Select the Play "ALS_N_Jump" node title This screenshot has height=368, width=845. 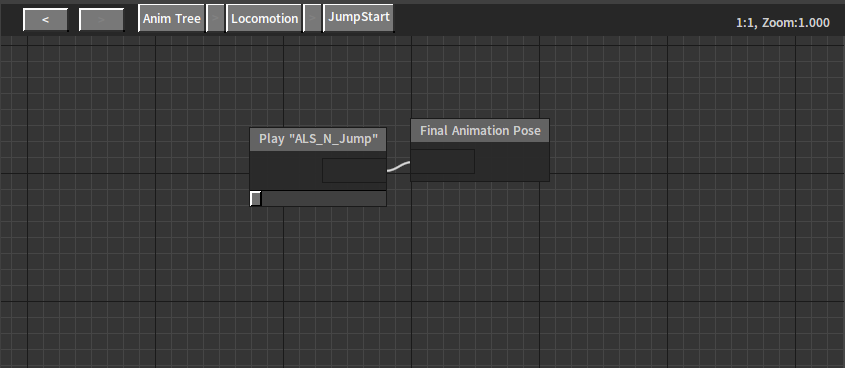click(318, 139)
